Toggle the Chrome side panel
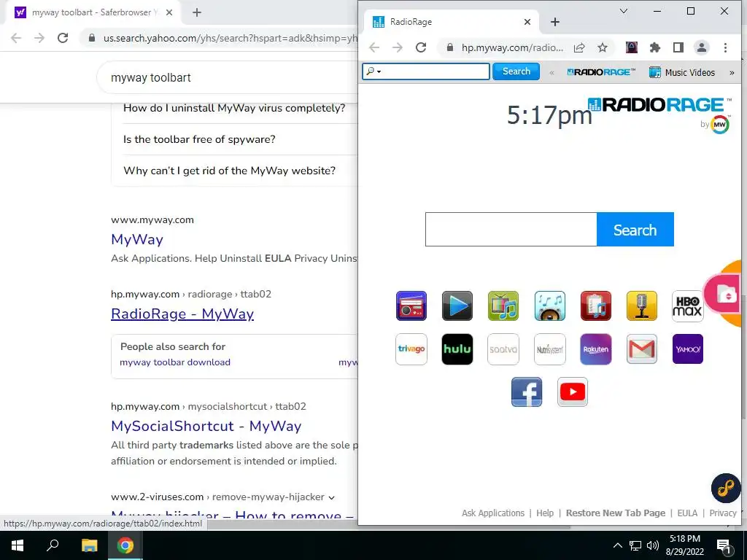This screenshot has height=560, width=747. pyautogui.click(x=678, y=47)
